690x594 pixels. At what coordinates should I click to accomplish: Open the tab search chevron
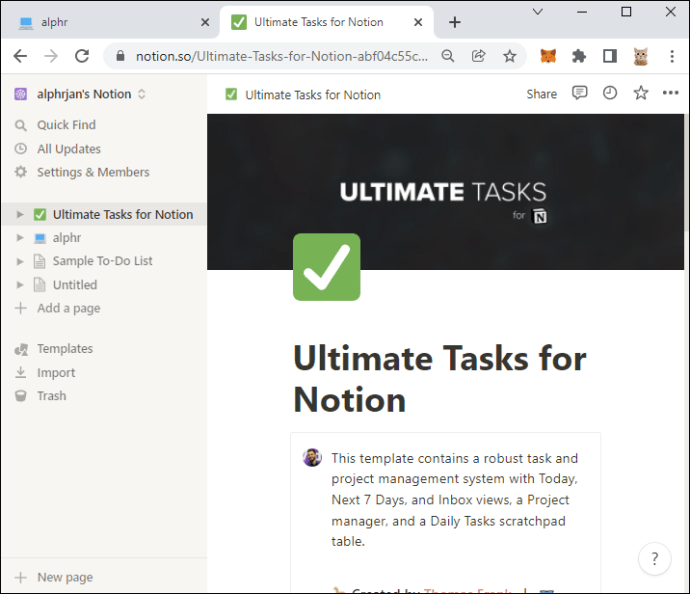pos(537,12)
